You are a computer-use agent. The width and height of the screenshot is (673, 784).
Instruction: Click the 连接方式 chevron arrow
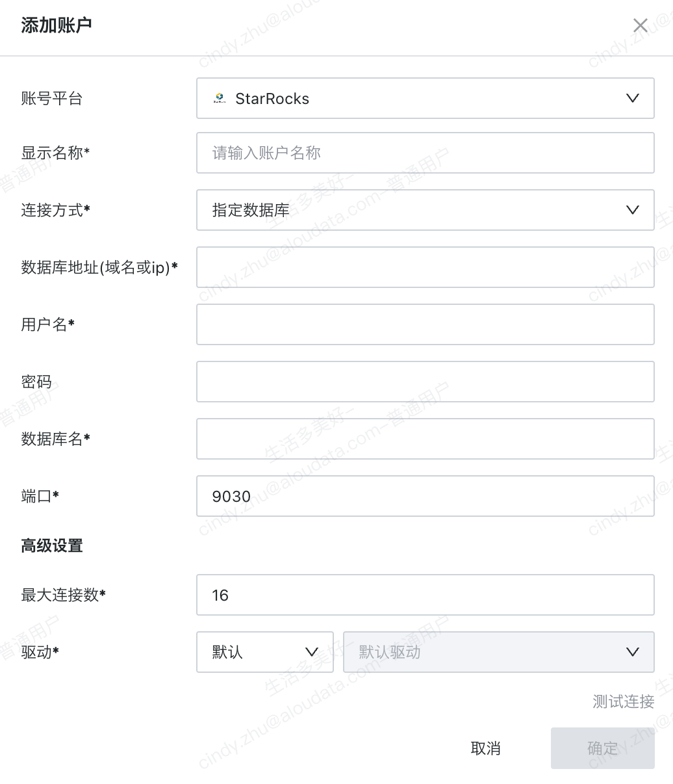pyautogui.click(x=632, y=210)
